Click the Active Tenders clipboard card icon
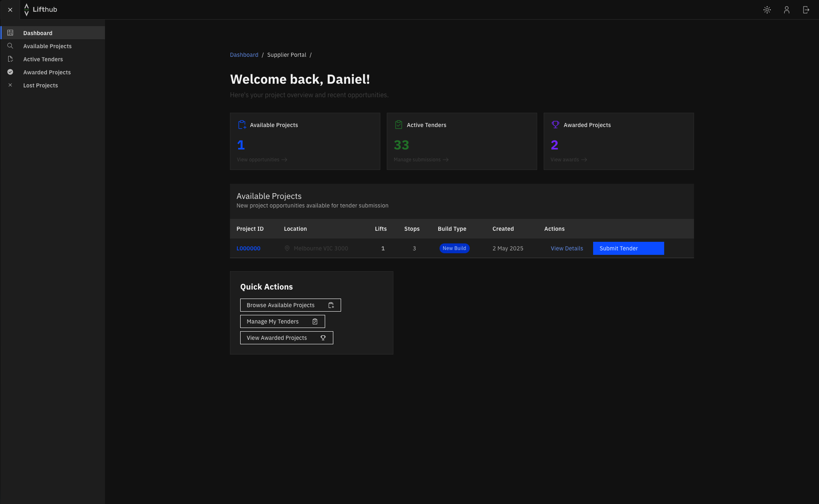The width and height of the screenshot is (819, 504). tap(398, 125)
